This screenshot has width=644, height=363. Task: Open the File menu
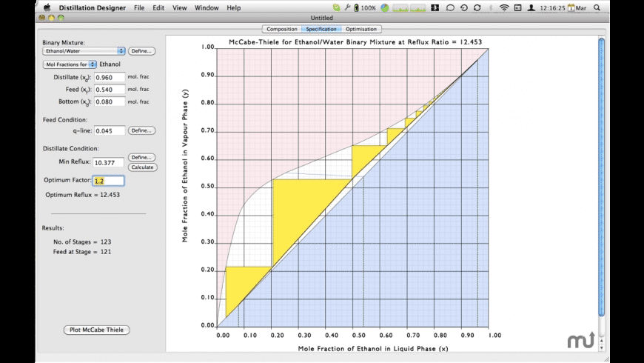(139, 8)
